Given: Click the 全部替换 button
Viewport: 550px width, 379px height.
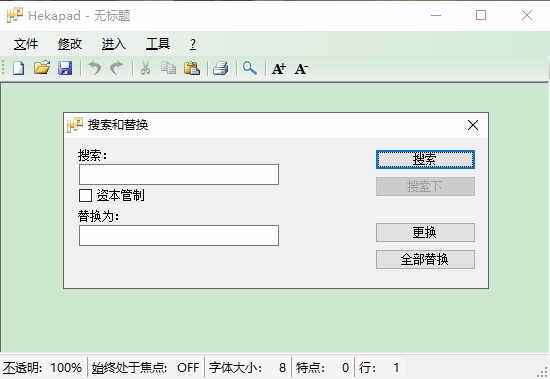Looking at the screenshot, I should point(425,259).
